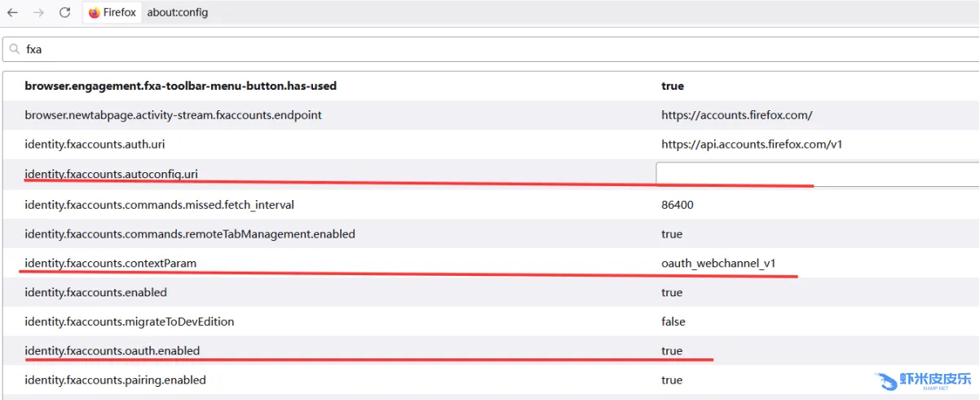Image resolution: width=980 pixels, height=400 pixels.
Task: Select identity.fxaccounts.pairing.enabled preference name
Action: 115,380
